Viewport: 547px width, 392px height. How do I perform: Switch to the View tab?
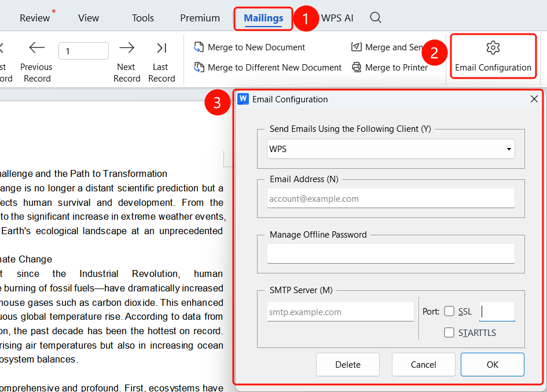88,18
